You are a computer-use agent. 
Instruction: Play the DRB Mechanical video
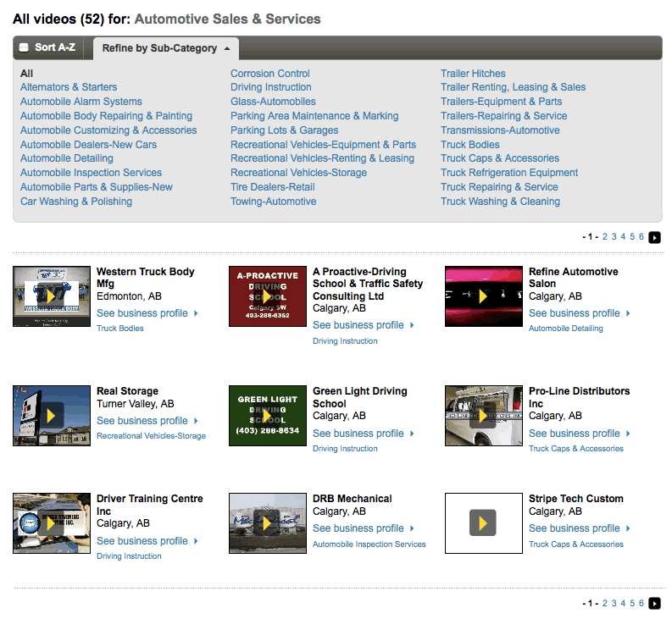[x=268, y=523]
